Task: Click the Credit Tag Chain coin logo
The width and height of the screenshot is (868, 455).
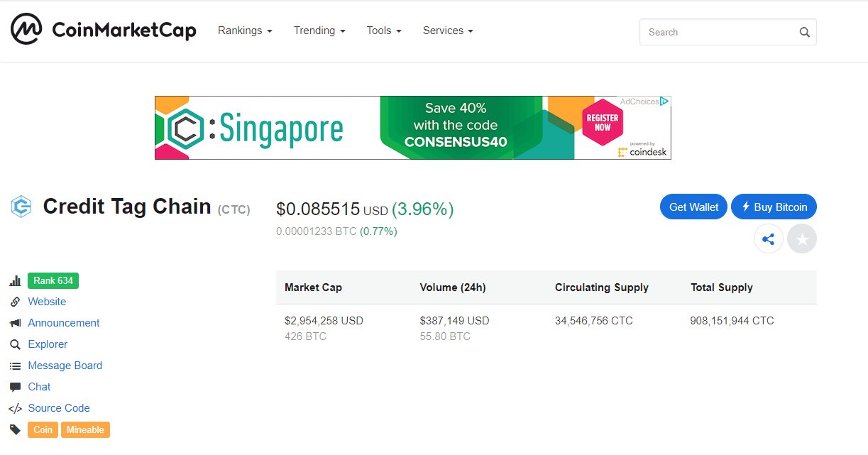Action: [x=21, y=207]
